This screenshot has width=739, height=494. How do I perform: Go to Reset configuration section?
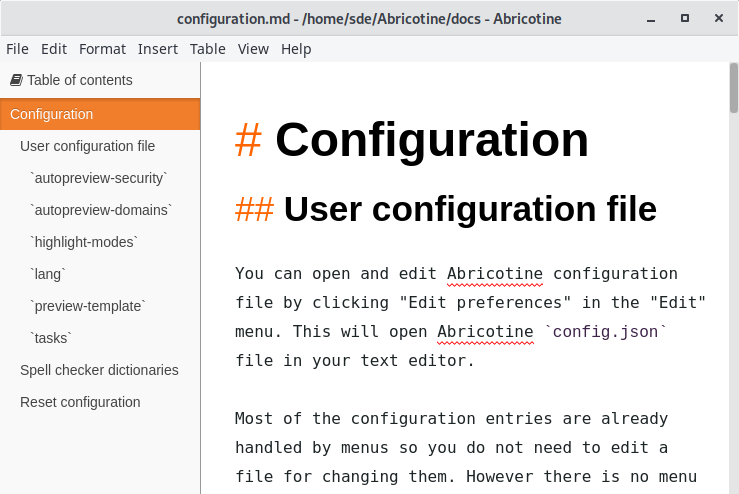100,403
